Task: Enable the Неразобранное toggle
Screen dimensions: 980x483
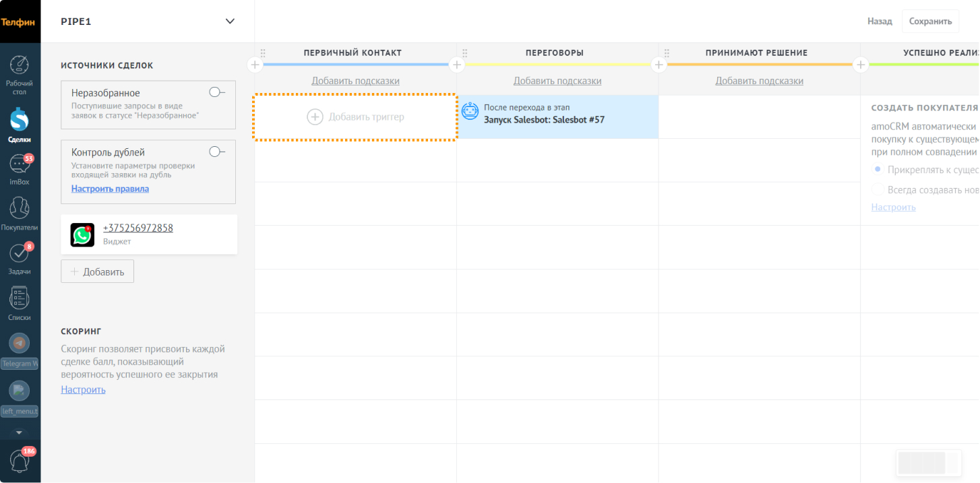Action: coord(217,92)
